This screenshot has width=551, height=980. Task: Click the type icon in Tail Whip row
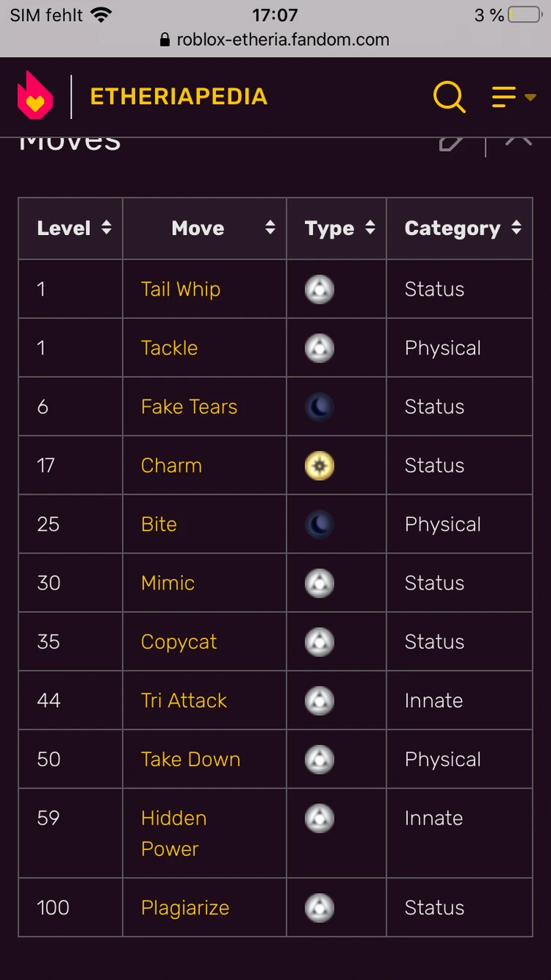320,289
